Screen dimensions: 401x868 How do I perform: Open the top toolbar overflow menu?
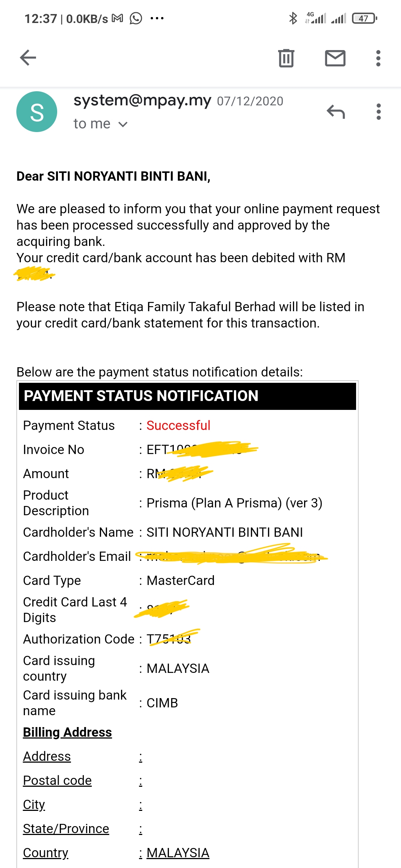[378, 58]
